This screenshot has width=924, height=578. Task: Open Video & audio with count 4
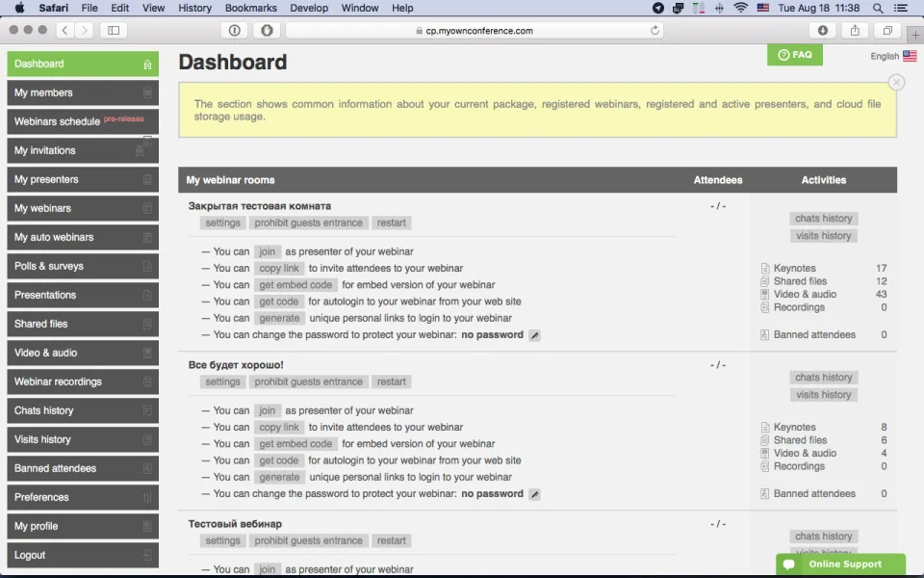click(805, 453)
